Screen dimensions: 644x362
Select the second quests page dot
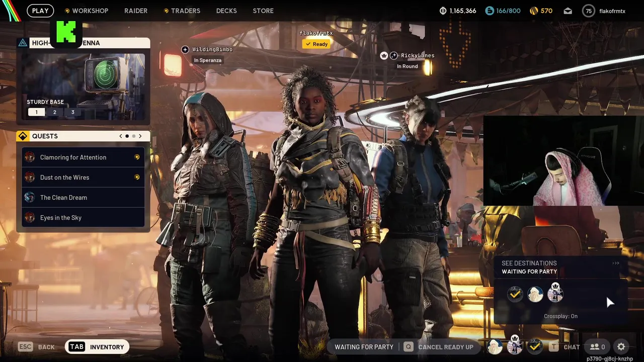pyautogui.click(x=133, y=136)
